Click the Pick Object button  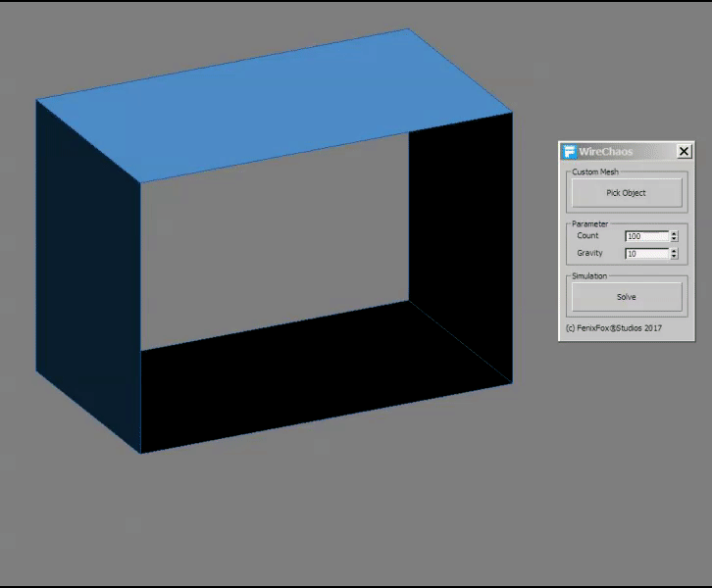(627, 193)
